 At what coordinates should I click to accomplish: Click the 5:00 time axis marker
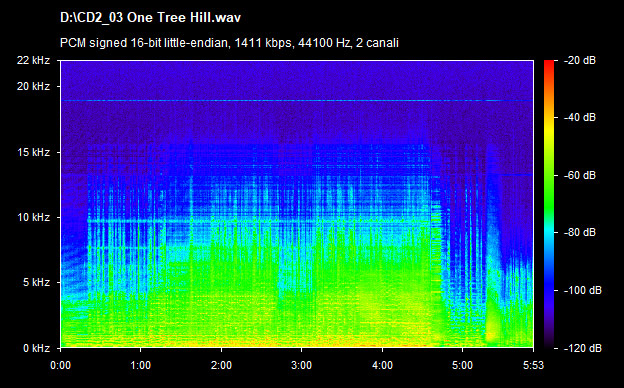[462, 365]
